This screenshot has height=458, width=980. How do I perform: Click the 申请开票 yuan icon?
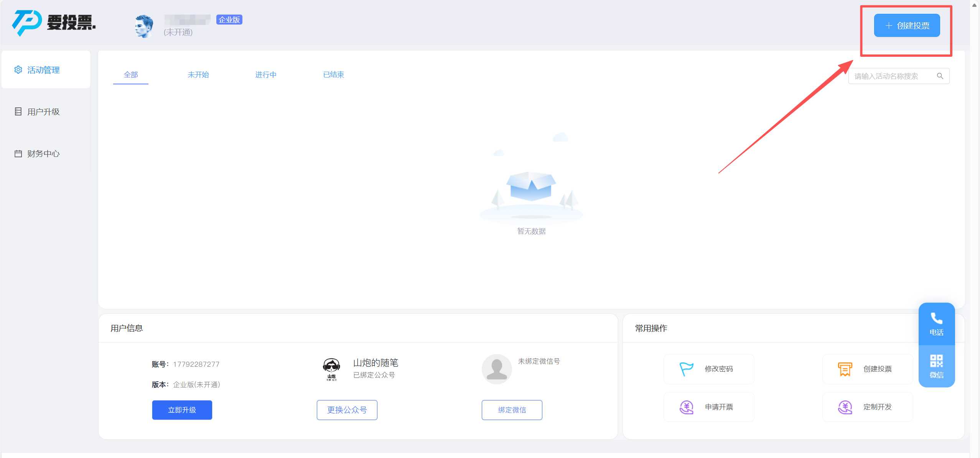[686, 407]
